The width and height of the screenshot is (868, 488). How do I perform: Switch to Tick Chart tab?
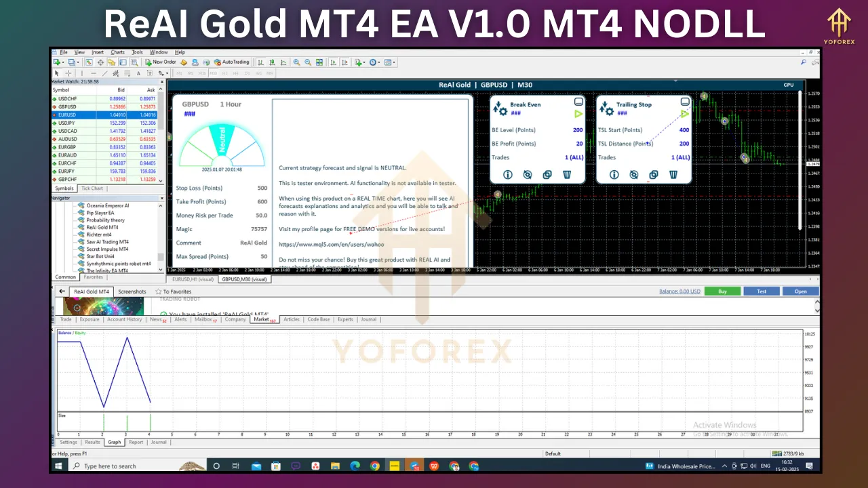click(x=92, y=188)
